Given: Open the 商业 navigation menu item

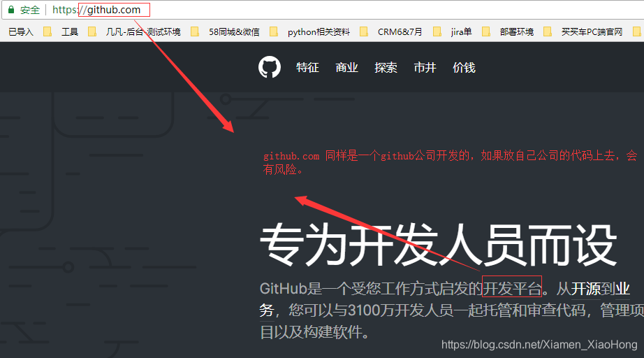Looking at the screenshot, I should (346, 67).
